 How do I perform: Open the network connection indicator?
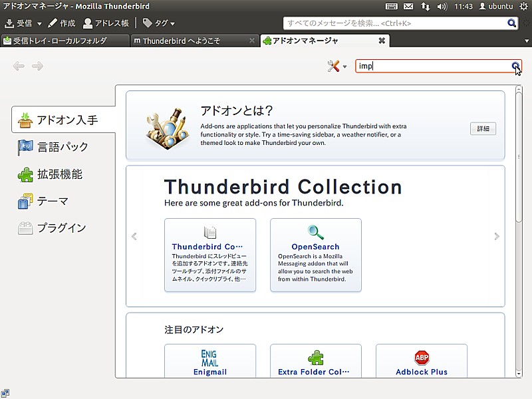[x=425, y=6]
